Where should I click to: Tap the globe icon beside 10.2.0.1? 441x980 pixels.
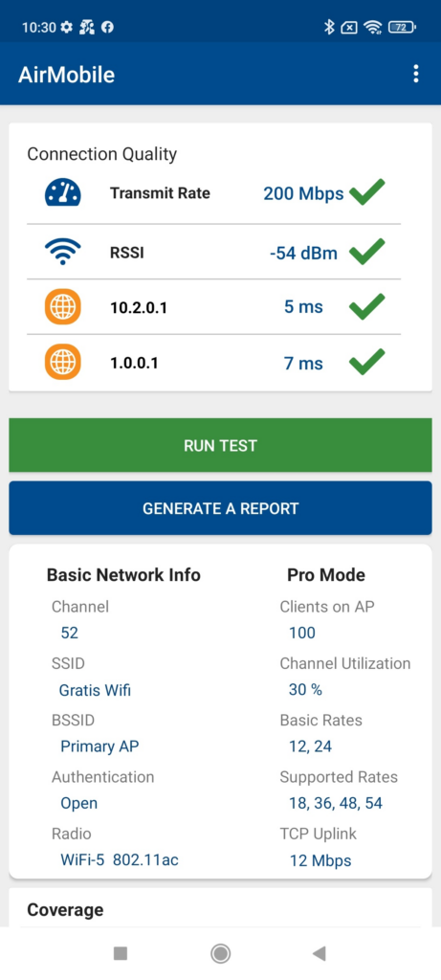[x=62, y=307]
